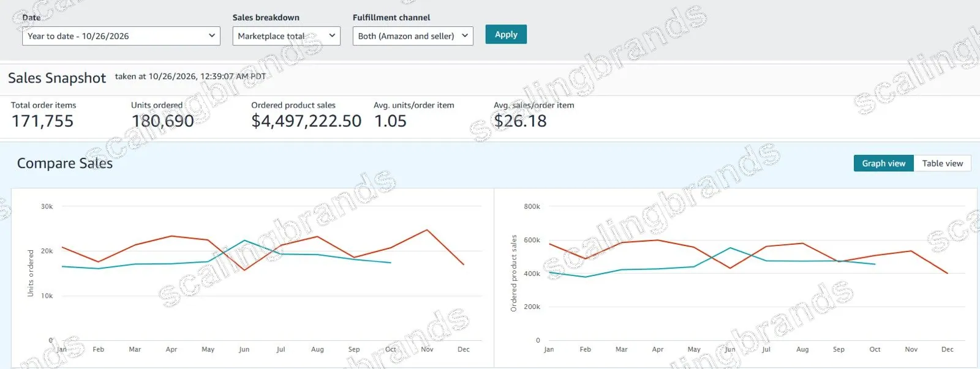Click Feb label on sales chart

[585, 349]
